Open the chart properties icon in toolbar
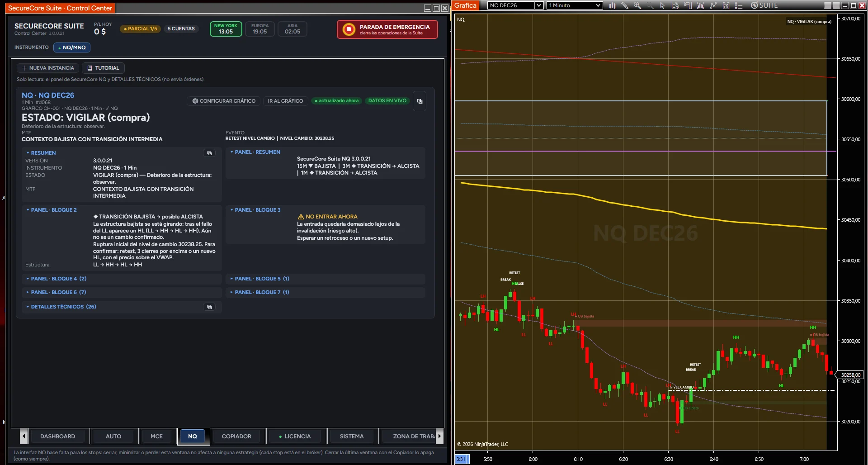This screenshot has height=465, width=868. click(x=726, y=5)
